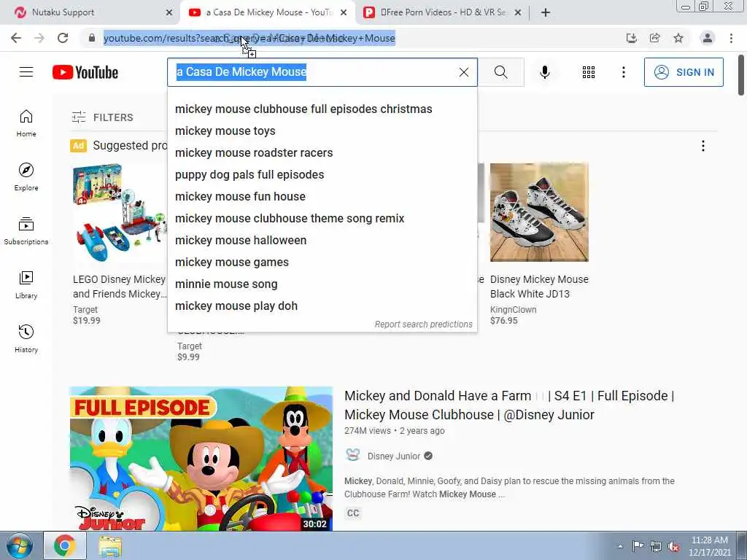Click the SIGN IN button

click(x=684, y=72)
